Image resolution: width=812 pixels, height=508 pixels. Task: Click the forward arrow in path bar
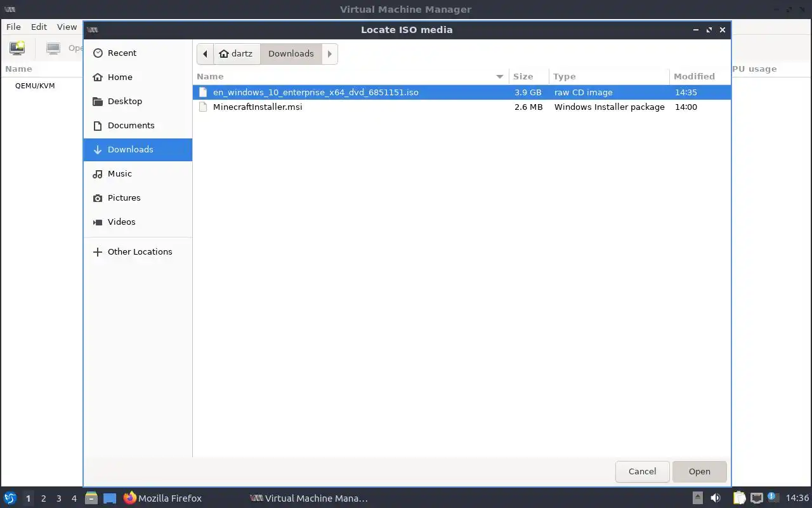pyautogui.click(x=329, y=54)
